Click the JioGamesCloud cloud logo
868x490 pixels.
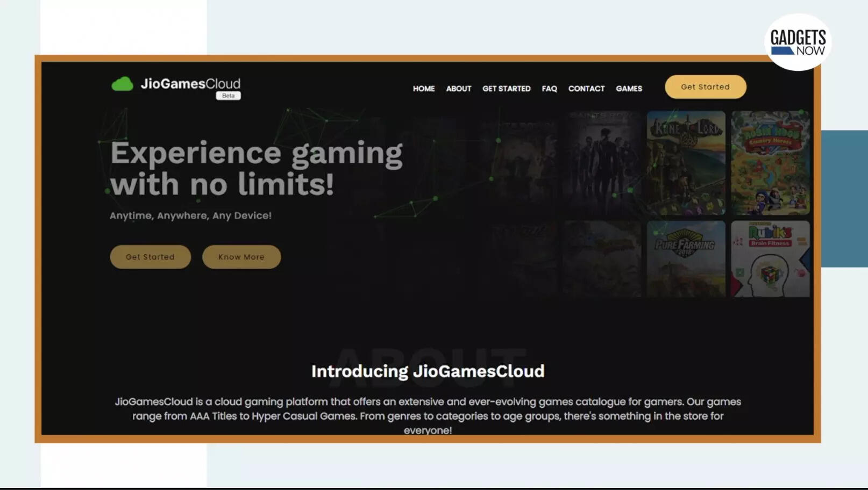pos(122,84)
